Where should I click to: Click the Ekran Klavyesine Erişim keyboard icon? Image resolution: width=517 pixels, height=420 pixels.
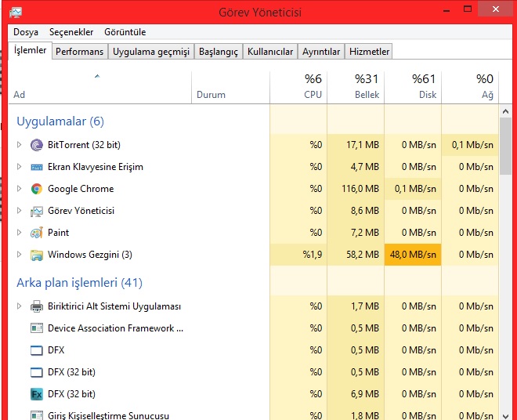37,167
